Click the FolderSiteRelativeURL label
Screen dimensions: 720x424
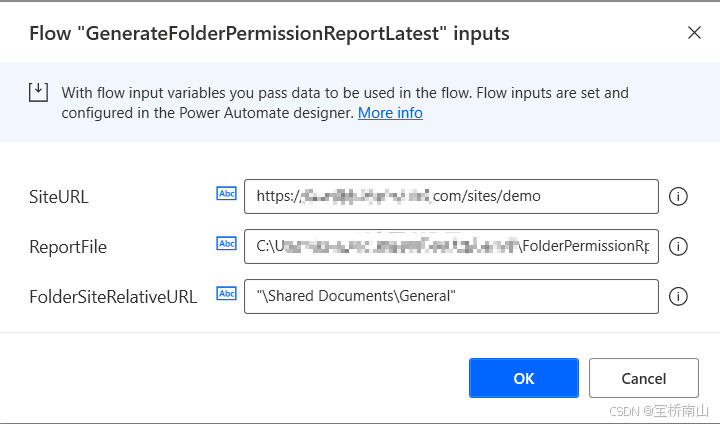[113, 297]
